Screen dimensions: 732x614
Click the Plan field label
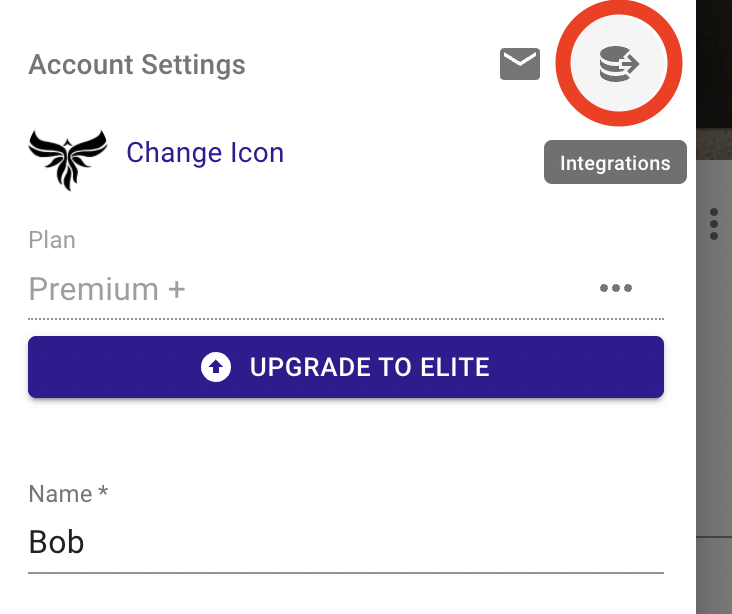click(52, 240)
